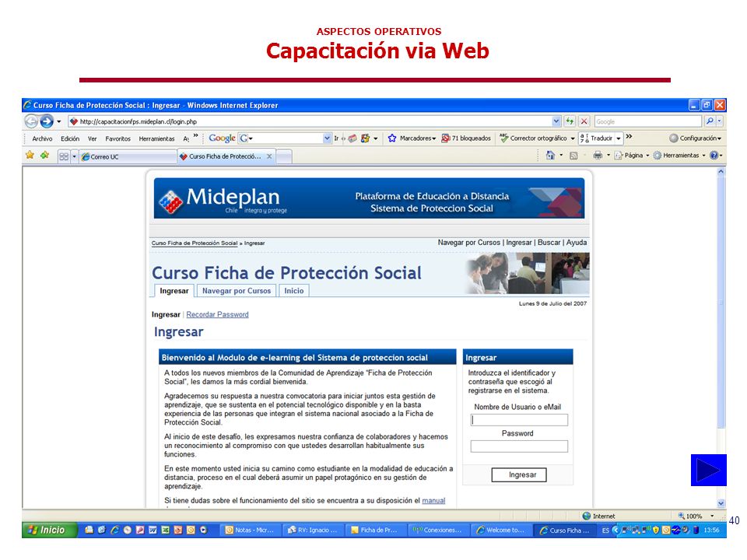Click the Nombre de Usuario o eMail field
This screenshot has height=560, width=747.
point(519,420)
